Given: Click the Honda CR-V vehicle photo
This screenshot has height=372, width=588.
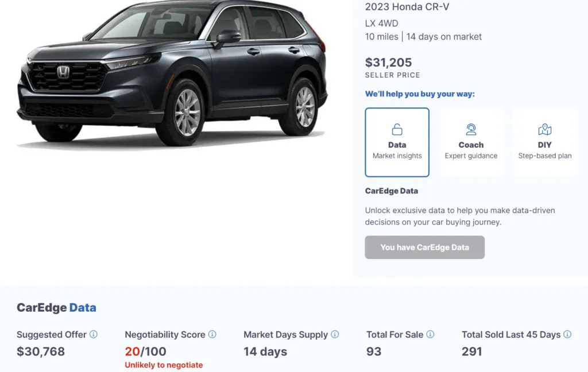Looking at the screenshot, I should [172, 75].
